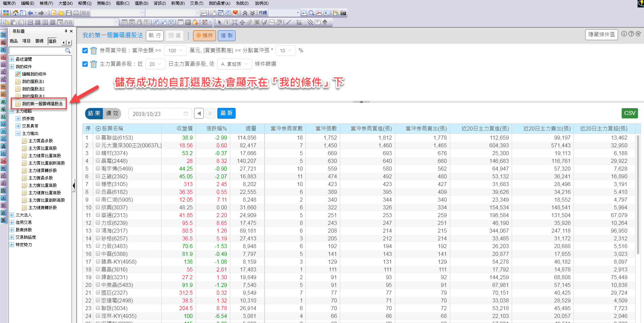
Task: Tick the checkbox for 鴻海(2317)
Action: pos(98,231)
